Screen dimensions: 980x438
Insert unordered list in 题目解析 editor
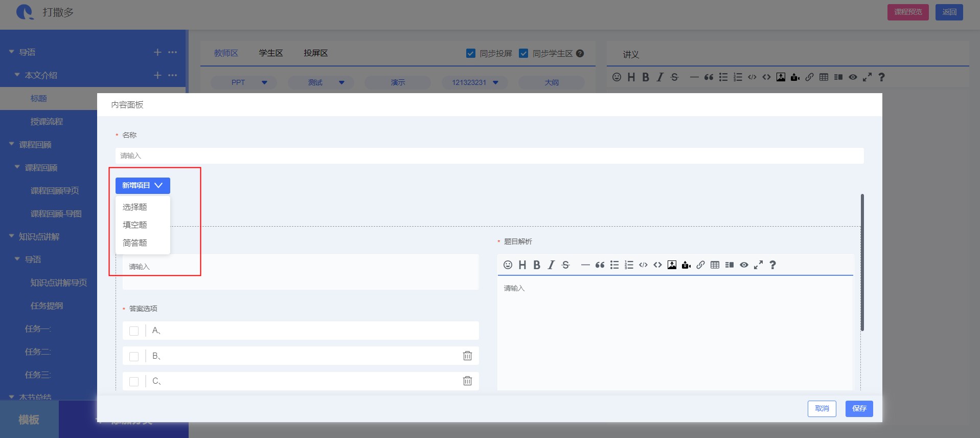tap(614, 265)
